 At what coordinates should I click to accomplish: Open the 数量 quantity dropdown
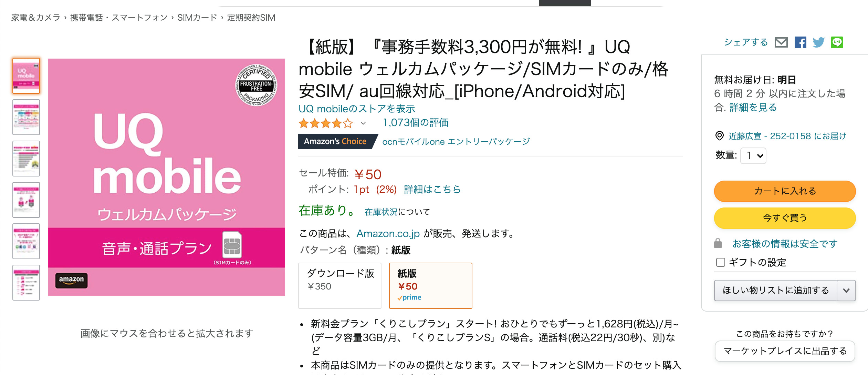(x=753, y=156)
